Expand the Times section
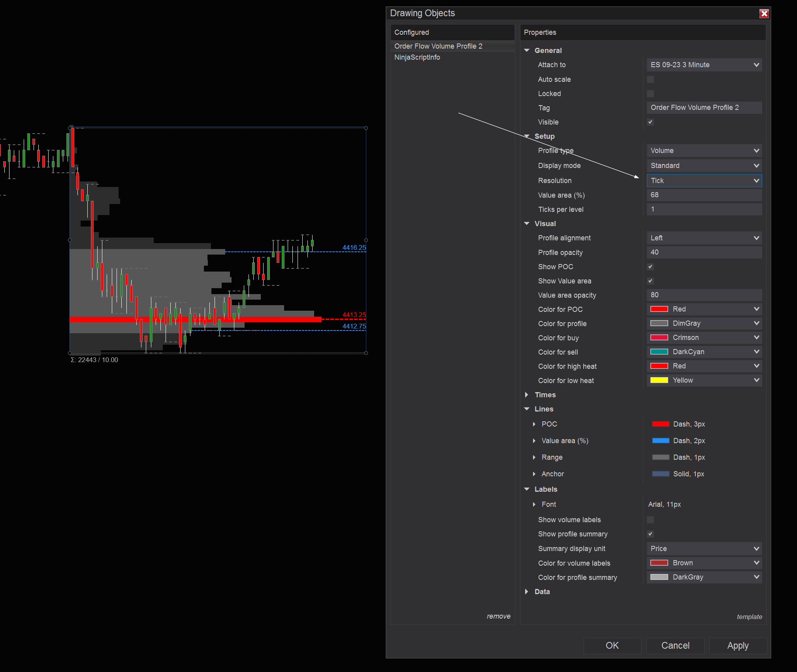 tap(527, 395)
